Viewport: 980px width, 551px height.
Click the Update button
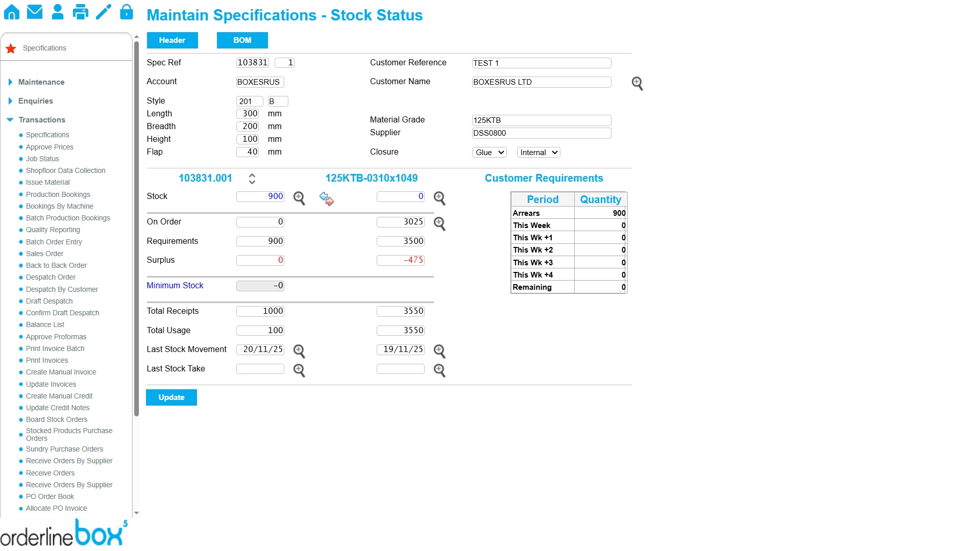coord(171,397)
